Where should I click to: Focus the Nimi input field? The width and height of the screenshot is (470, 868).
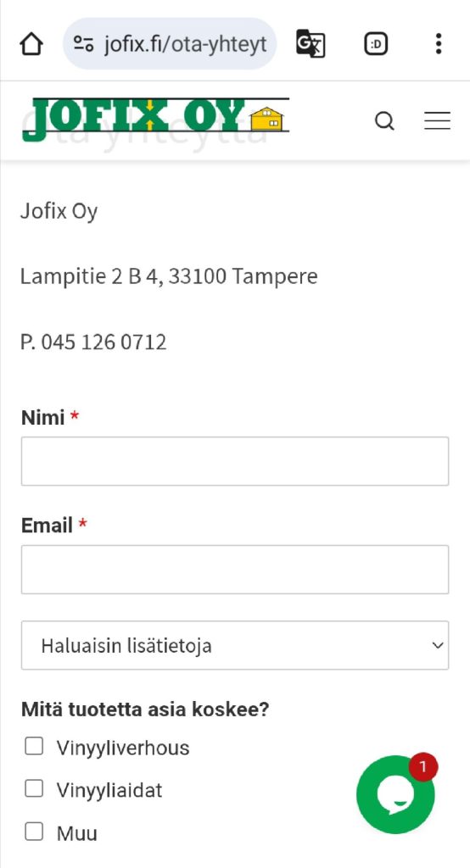(235, 461)
